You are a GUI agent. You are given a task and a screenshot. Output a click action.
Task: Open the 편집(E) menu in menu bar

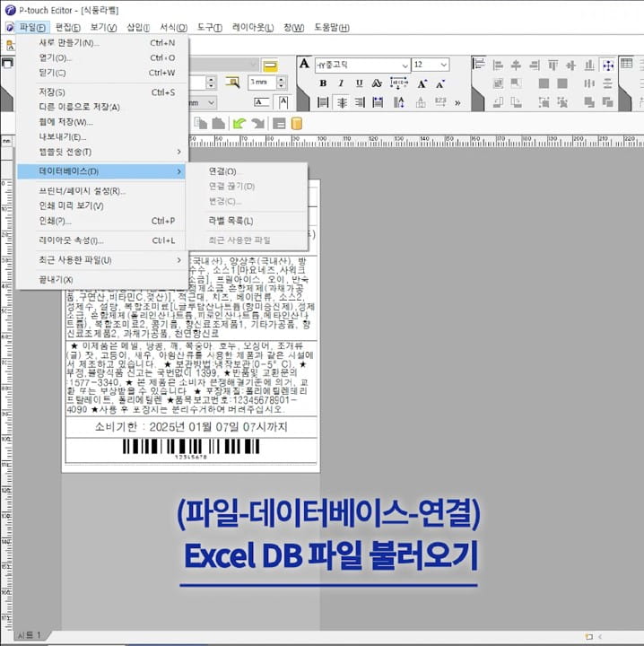coord(68,28)
